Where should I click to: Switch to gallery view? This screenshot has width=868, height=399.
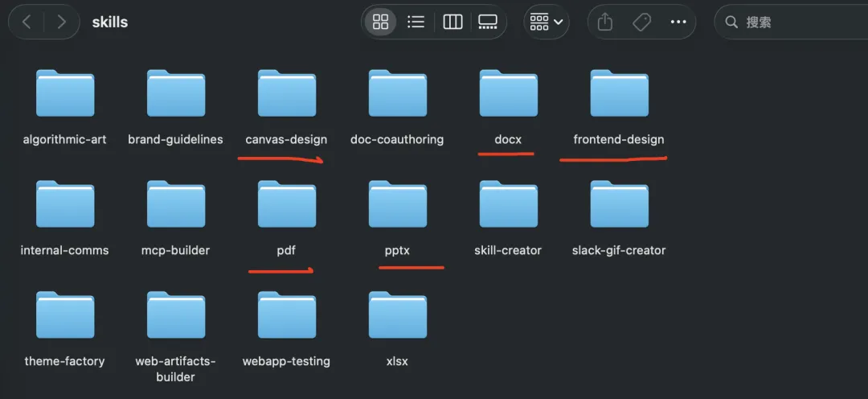pyautogui.click(x=488, y=23)
